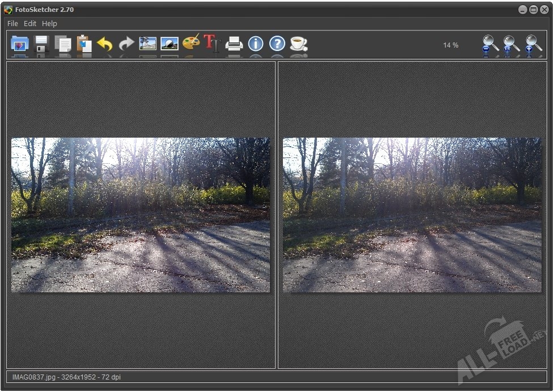
Task: Click the coffee cup donate icon
Action: click(298, 44)
